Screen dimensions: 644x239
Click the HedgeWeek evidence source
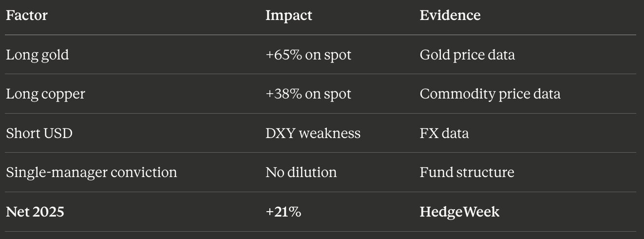coord(459,212)
